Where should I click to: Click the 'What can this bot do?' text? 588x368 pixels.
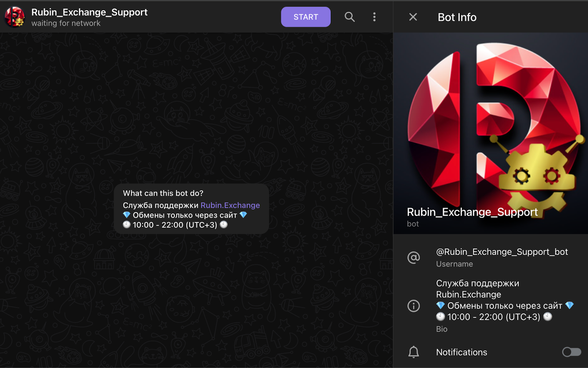163,193
